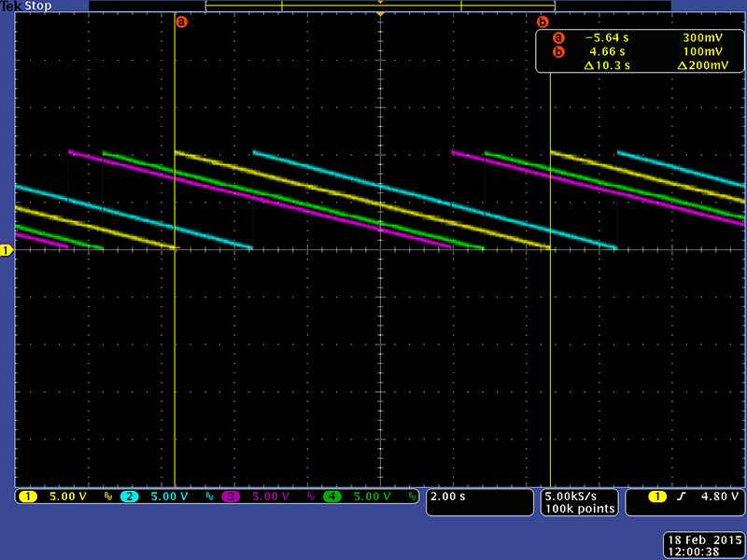Click the channel 1 yellow badge
The height and width of the screenshot is (560, 747).
coord(27,497)
